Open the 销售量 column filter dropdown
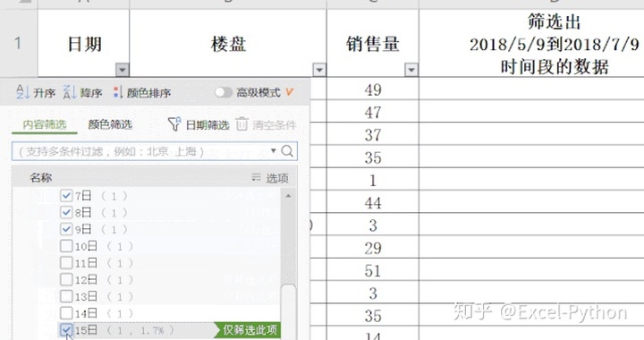The width and height of the screenshot is (644, 340). [x=411, y=70]
